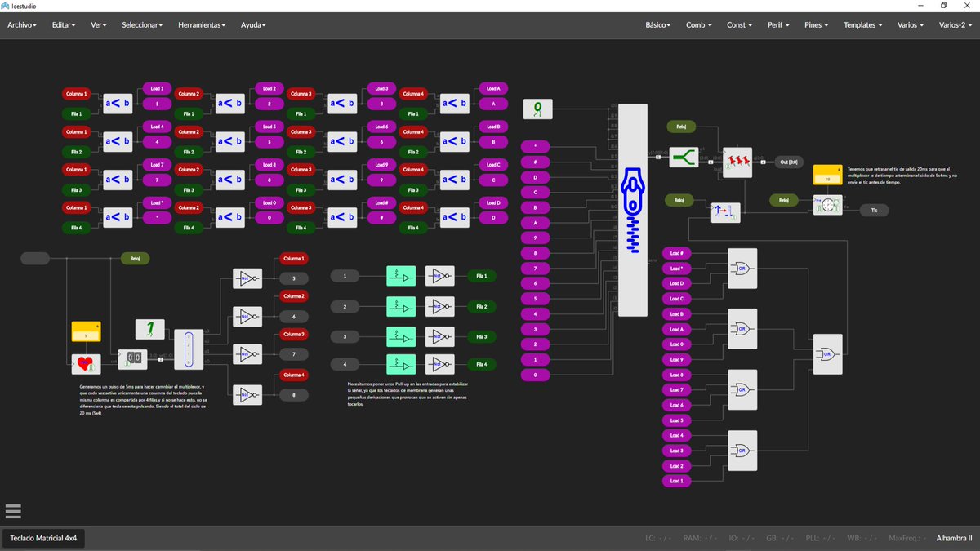
Task: Switch to Teclado Matricial 4x4 tab
Action: click(x=43, y=539)
